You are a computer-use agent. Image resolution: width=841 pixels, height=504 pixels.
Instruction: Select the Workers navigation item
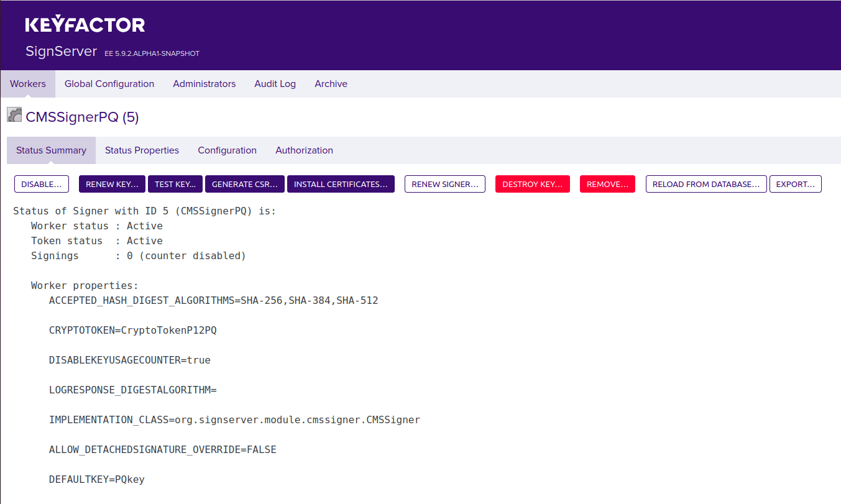pyautogui.click(x=28, y=83)
